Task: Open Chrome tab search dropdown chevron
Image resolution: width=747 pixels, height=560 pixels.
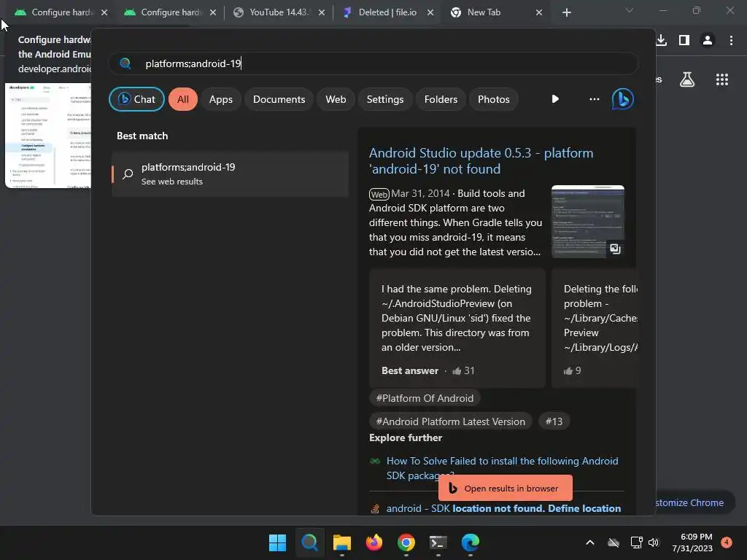Action: pos(630,10)
